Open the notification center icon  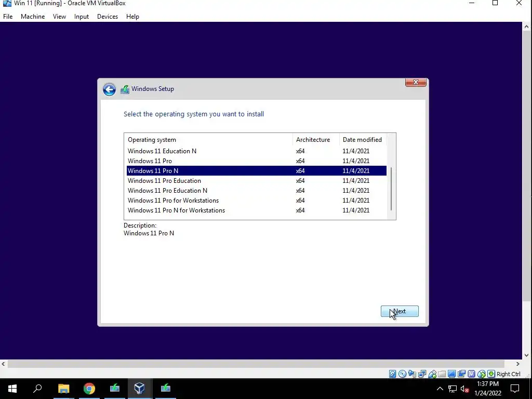[515, 389]
